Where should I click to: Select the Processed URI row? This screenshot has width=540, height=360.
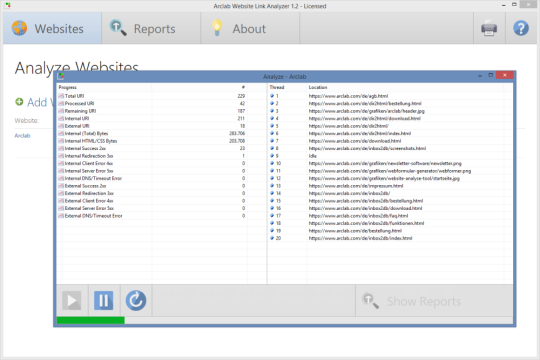point(152,103)
